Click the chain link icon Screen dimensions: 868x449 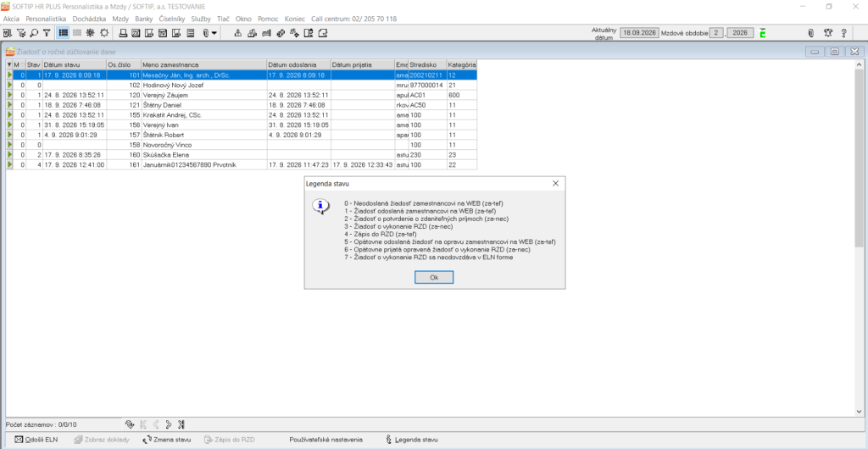280,33
